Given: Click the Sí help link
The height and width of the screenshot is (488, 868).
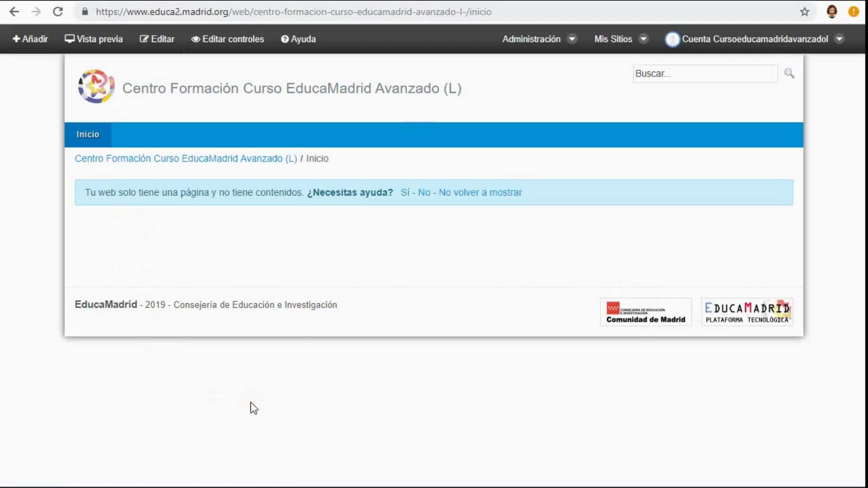Looking at the screenshot, I should pos(405,192).
